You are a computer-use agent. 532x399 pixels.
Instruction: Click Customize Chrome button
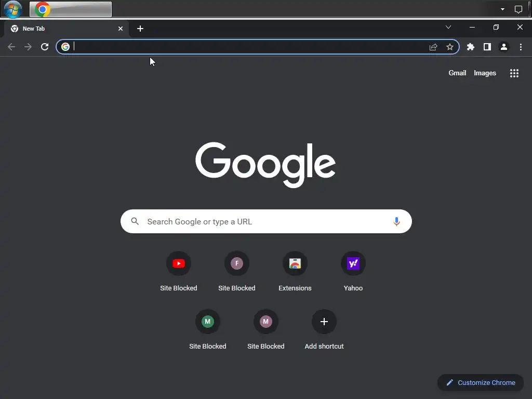pos(481,383)
